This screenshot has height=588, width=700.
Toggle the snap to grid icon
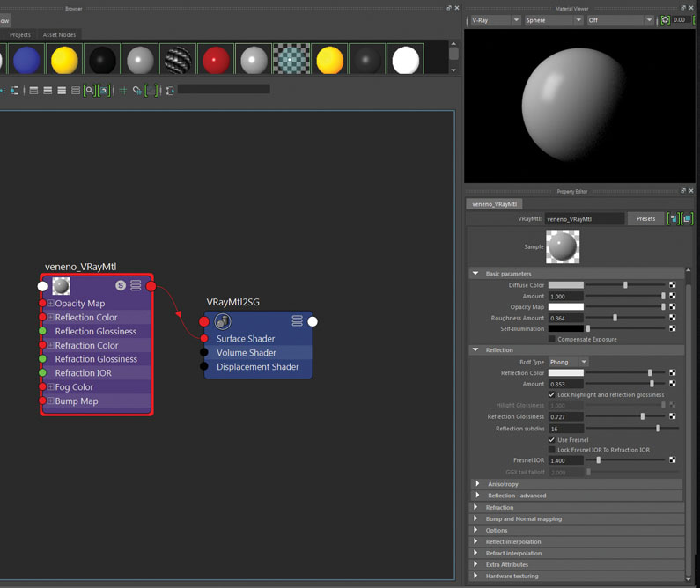click(x=137, y=91)
